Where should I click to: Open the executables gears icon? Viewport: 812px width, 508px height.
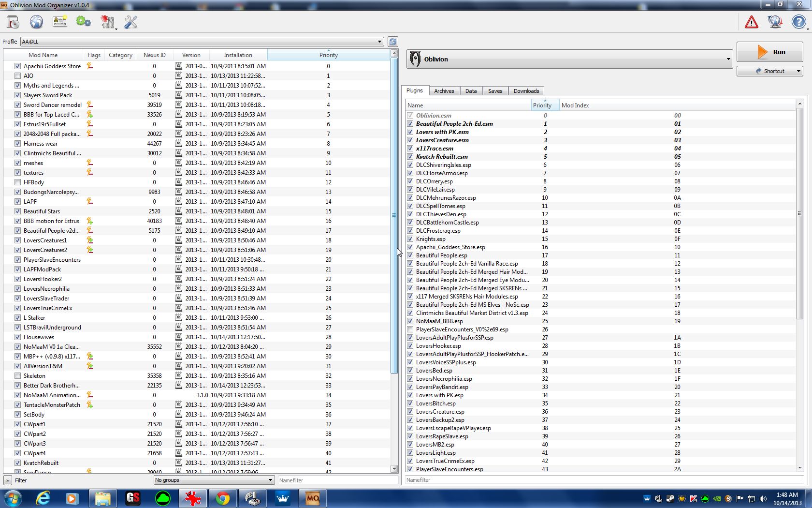tap(83, 22)
